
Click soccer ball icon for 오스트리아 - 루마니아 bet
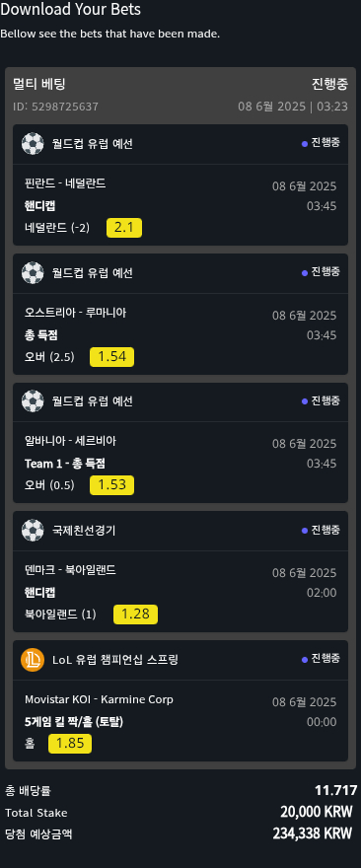(33, 273)
